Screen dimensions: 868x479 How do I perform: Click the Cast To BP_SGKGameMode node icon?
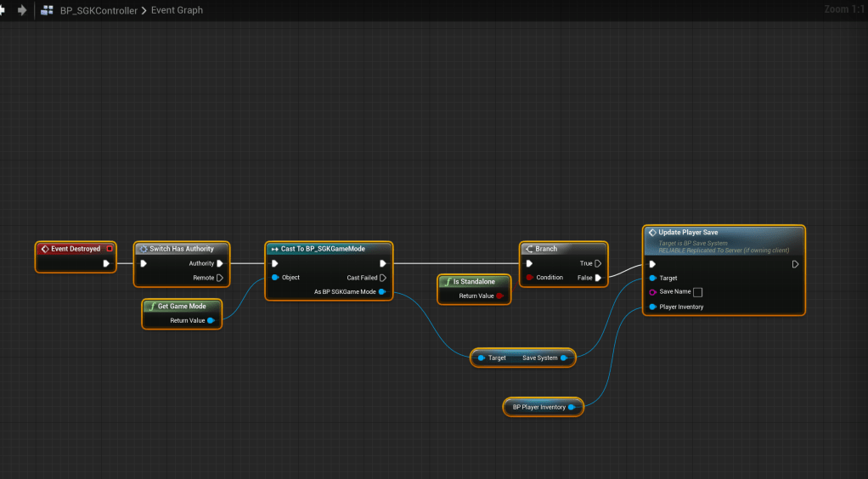(x=273, y=249)
